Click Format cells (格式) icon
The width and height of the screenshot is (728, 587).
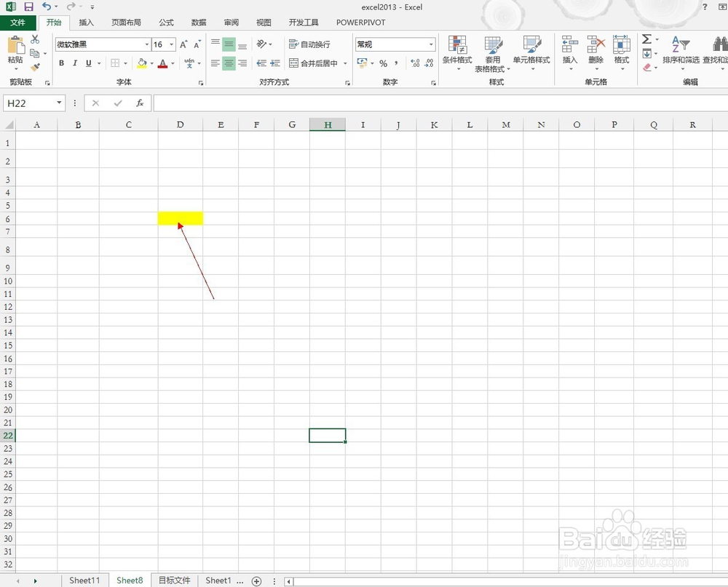tap(621, 52)
